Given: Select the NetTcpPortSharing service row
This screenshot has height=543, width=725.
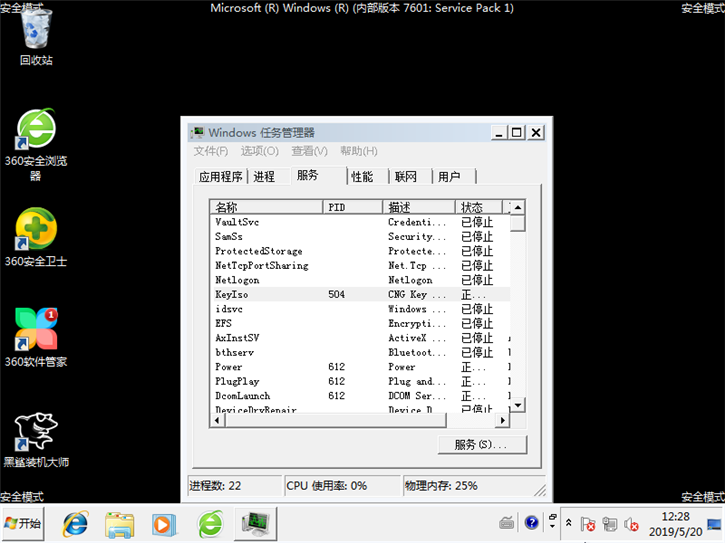Looking at the screenshot, I should [360, 265].
